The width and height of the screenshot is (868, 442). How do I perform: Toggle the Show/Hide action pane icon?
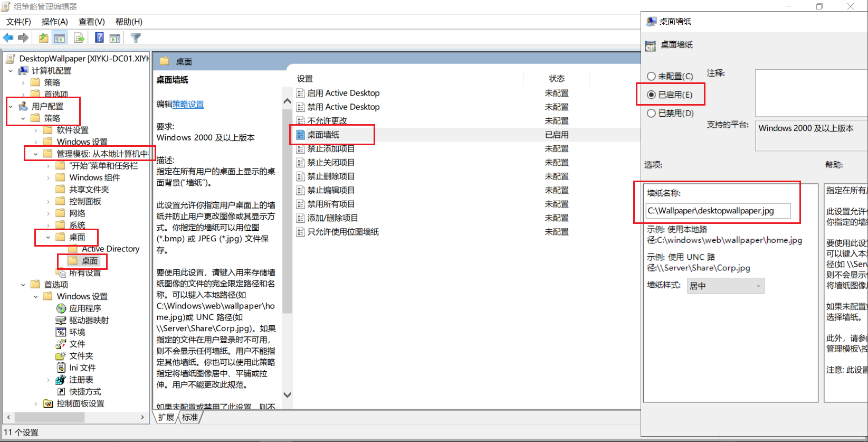click(115, 38)
